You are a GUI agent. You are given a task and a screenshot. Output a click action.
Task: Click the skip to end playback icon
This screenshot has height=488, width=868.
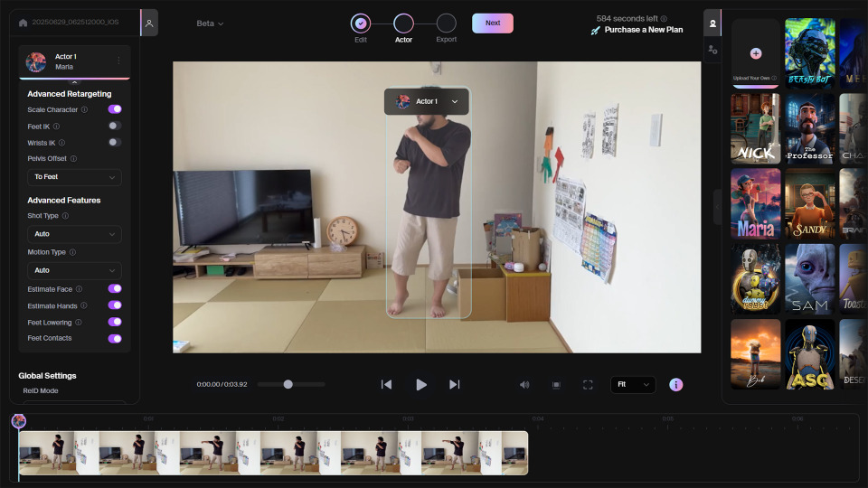[x=455, y=384]
